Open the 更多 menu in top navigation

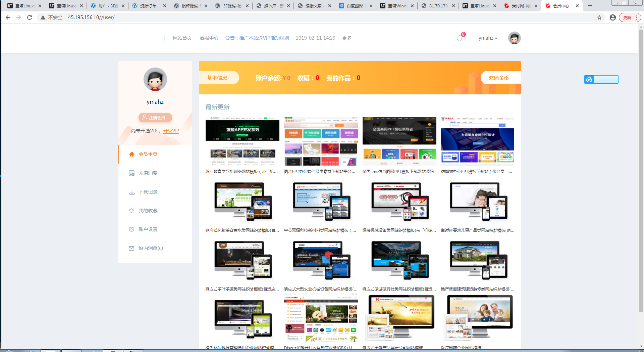[x=347, y=38]
